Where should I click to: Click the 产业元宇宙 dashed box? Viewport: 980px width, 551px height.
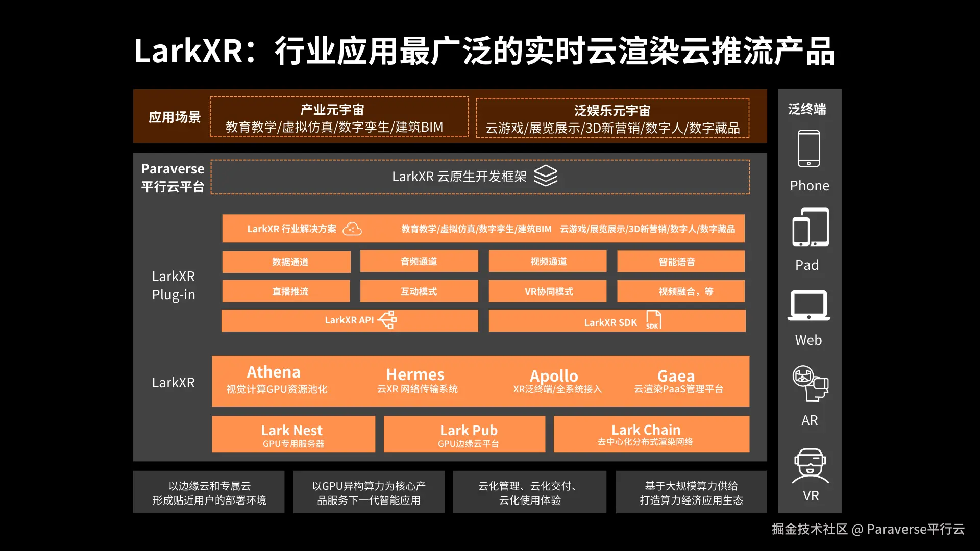point(339,117)
